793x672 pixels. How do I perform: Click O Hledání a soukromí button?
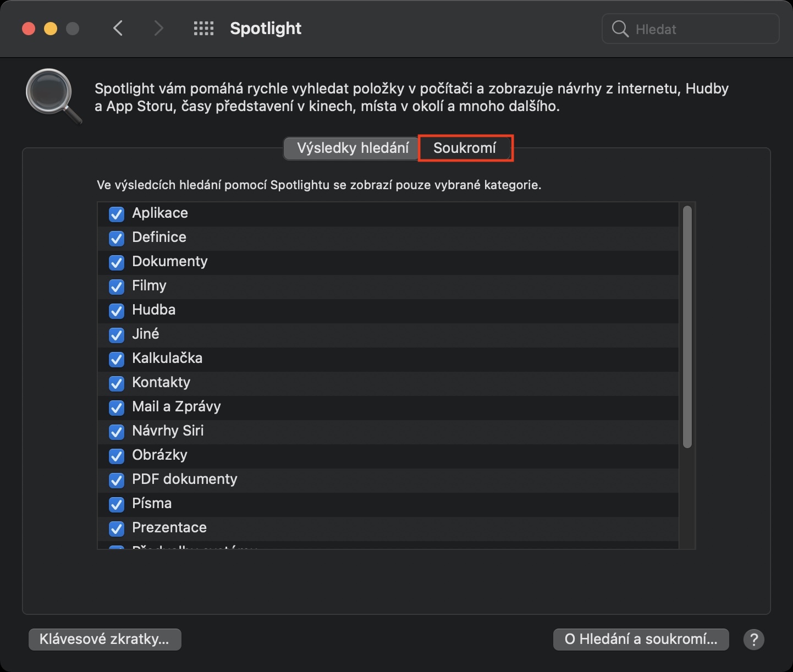(641, 639)
